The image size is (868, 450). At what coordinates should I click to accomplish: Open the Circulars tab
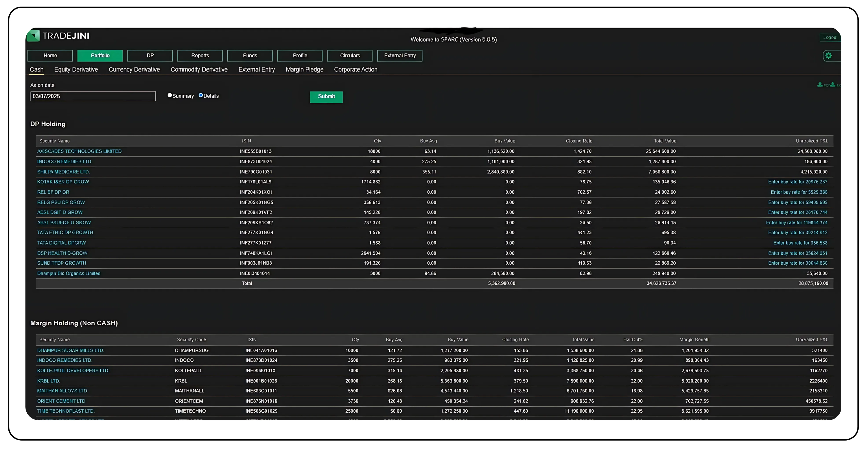click(x=350, y=55)
